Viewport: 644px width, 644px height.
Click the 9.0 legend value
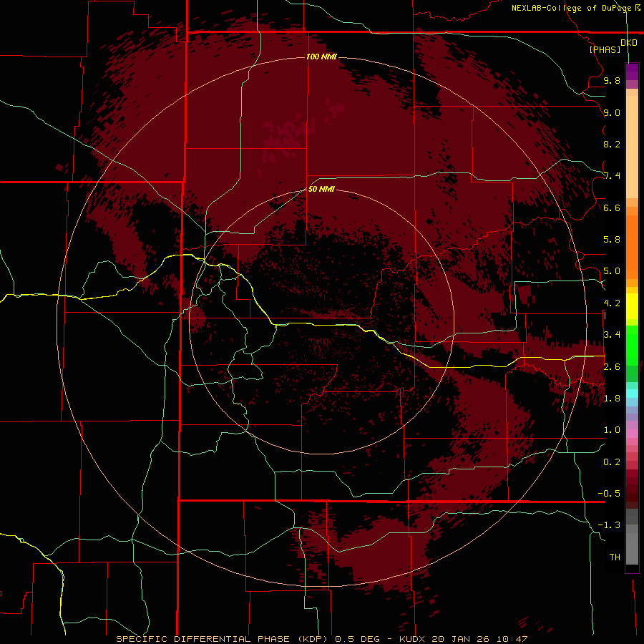click(612, 112)
